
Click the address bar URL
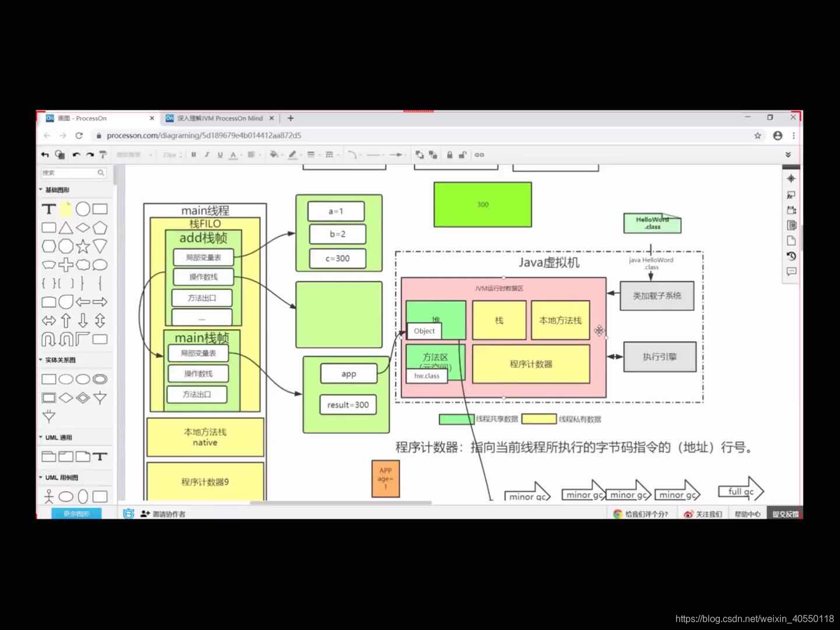(x=204, y=135)
